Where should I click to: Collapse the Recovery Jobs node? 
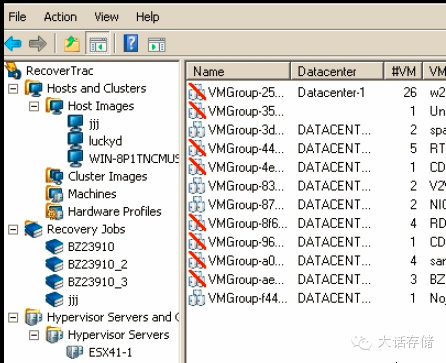click(13, 229)
